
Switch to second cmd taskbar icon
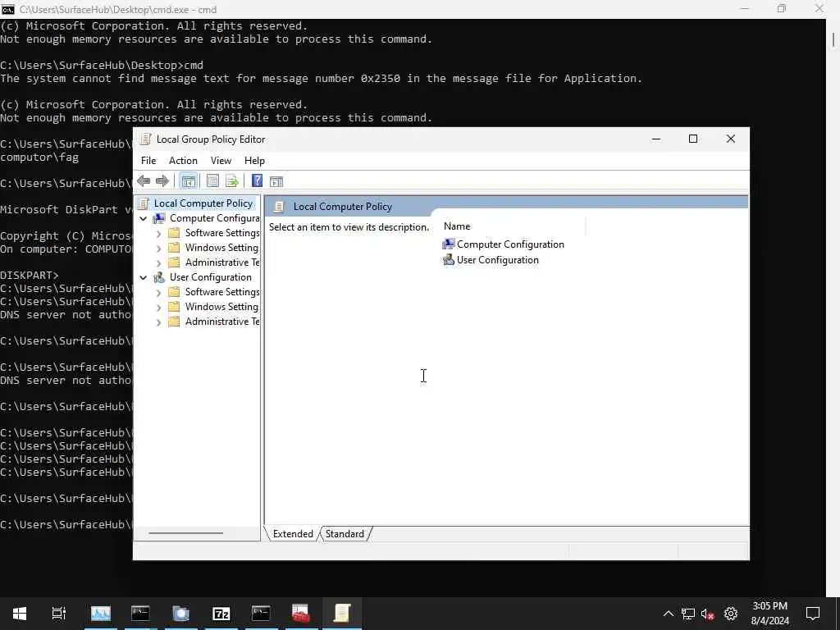261,614
